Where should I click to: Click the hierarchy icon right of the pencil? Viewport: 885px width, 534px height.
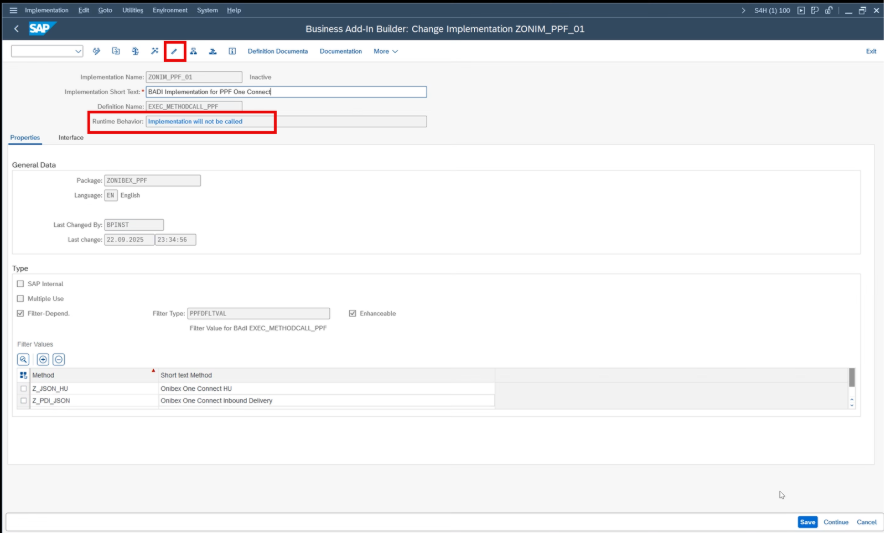pyautogui.click(x=193, y=51)
